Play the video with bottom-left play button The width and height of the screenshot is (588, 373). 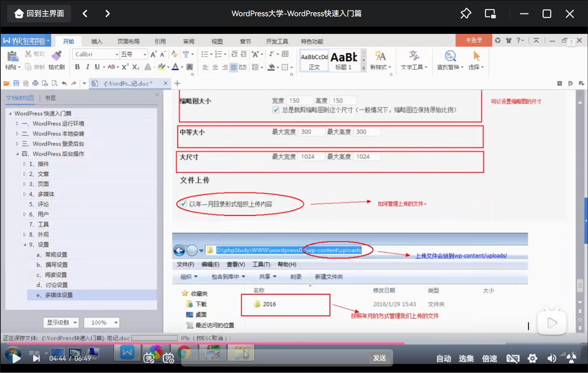(x=16, y=358)
